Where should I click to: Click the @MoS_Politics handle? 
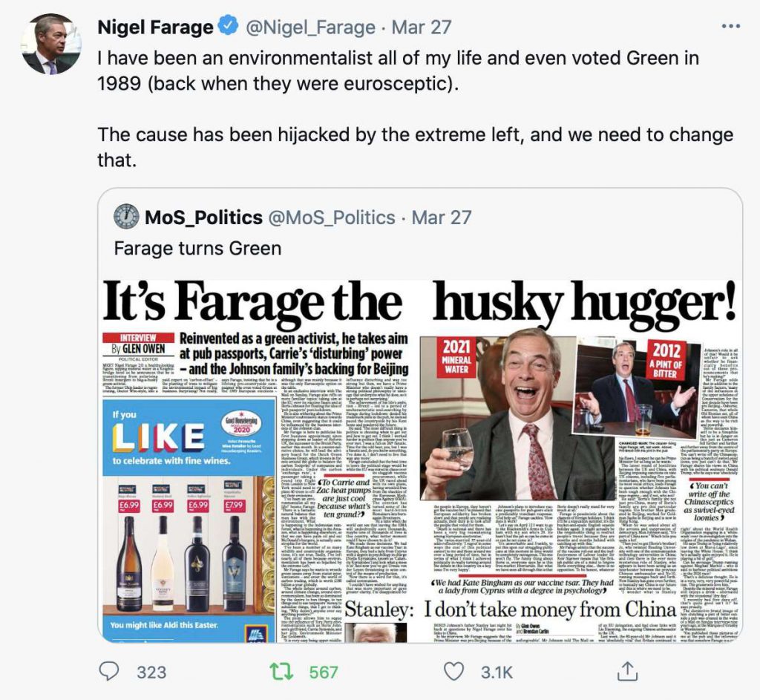pos(332,217)
